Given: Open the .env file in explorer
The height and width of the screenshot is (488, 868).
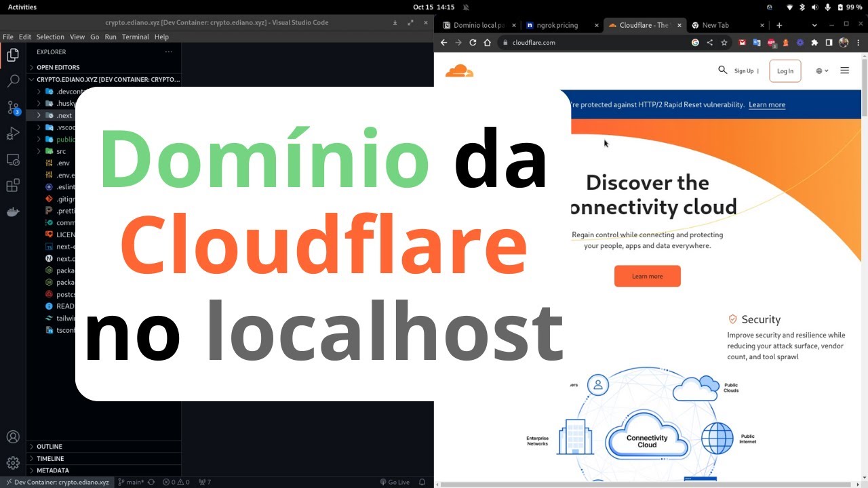Looking at the screenshot, I should [x=56, y=163].
